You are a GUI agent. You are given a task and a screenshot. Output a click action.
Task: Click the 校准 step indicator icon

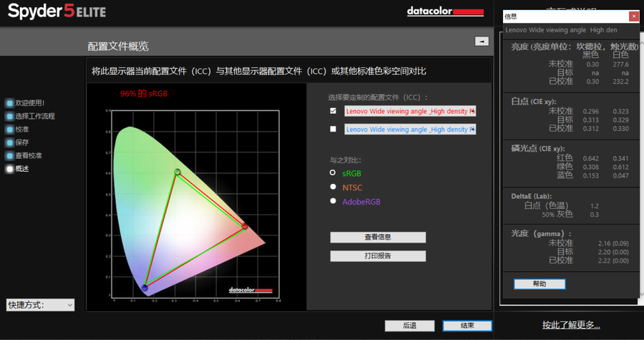coord(9,130)
